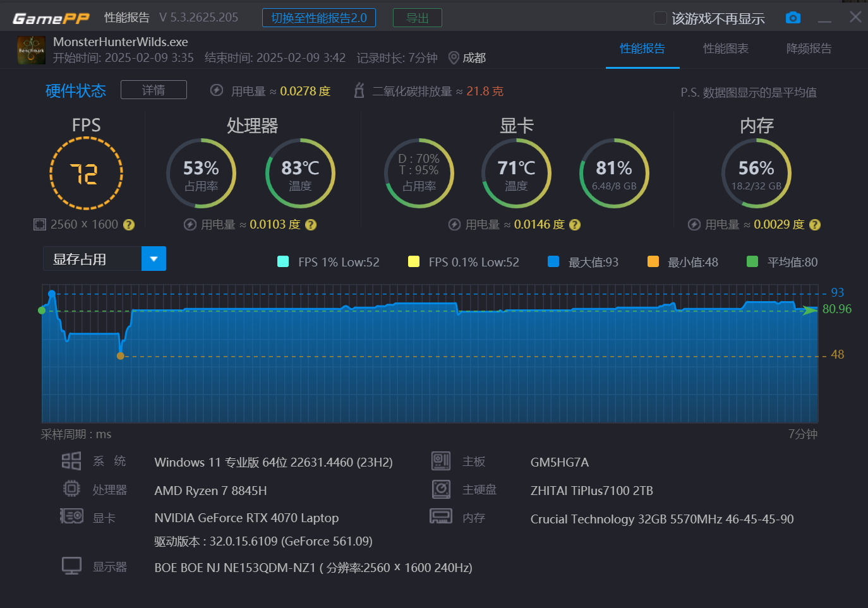The width and height of the screenshot is (868, 608).
Task: Click the help question mark beside GPU 用电量
Action: pyautogui.click(x=574, y=224)
